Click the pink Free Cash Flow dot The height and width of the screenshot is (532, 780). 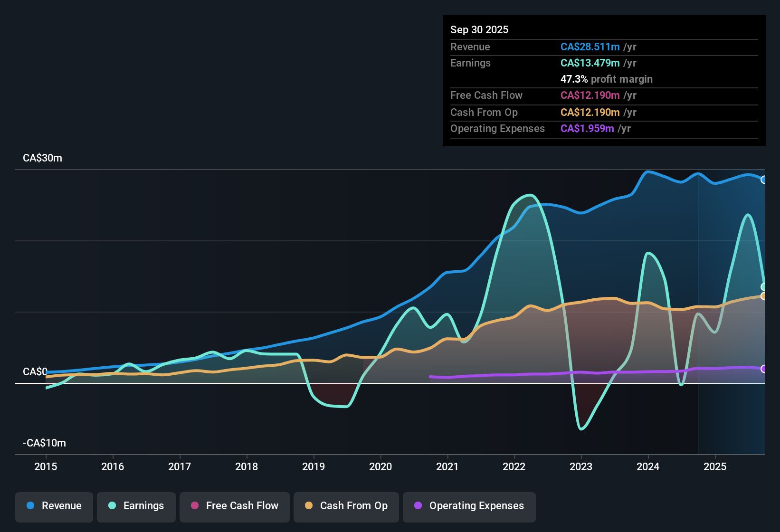(x=195, y=506)
